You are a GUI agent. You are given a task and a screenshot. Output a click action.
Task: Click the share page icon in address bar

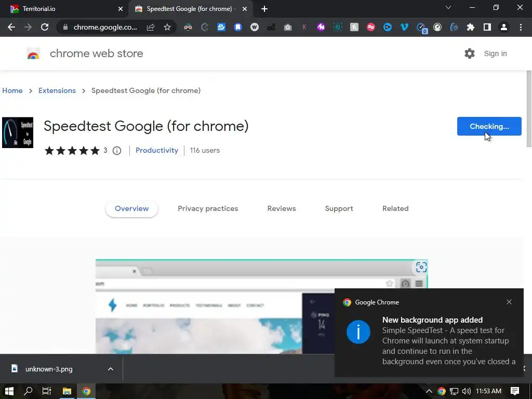(x=151, y=27)
